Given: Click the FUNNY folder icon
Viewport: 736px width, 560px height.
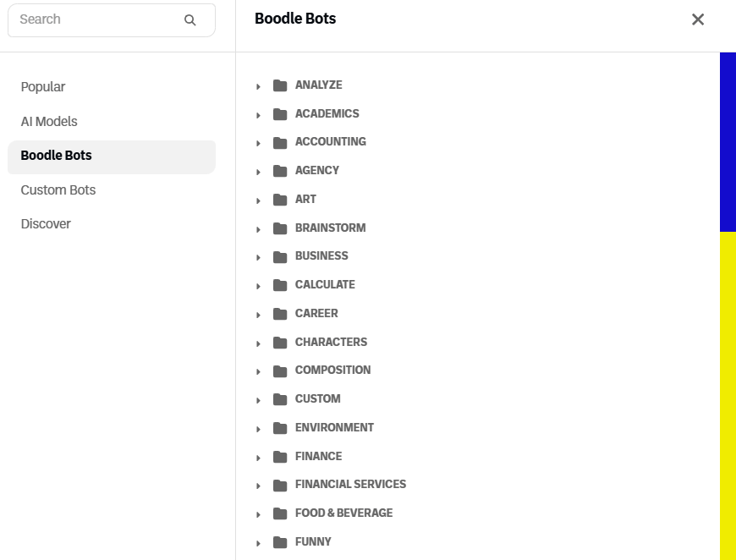Looking at the screenshot, I should pos(280,542).
